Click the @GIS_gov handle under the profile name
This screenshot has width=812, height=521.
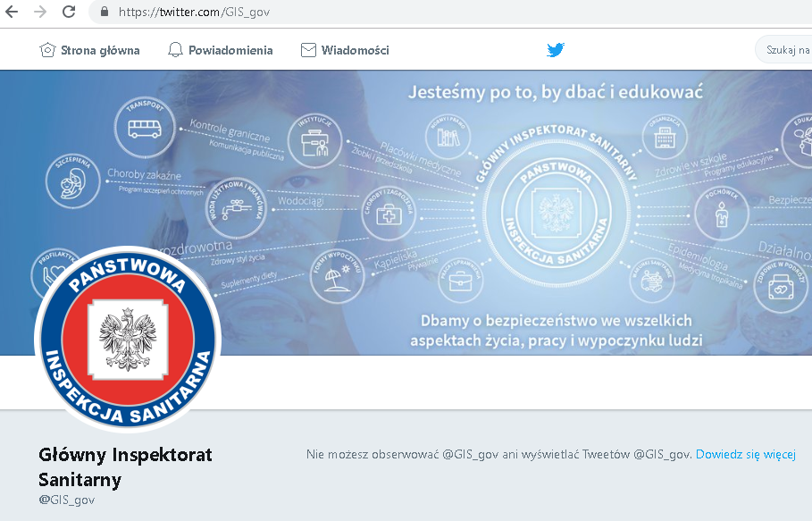pyautogui.click(x=66, y=500)
